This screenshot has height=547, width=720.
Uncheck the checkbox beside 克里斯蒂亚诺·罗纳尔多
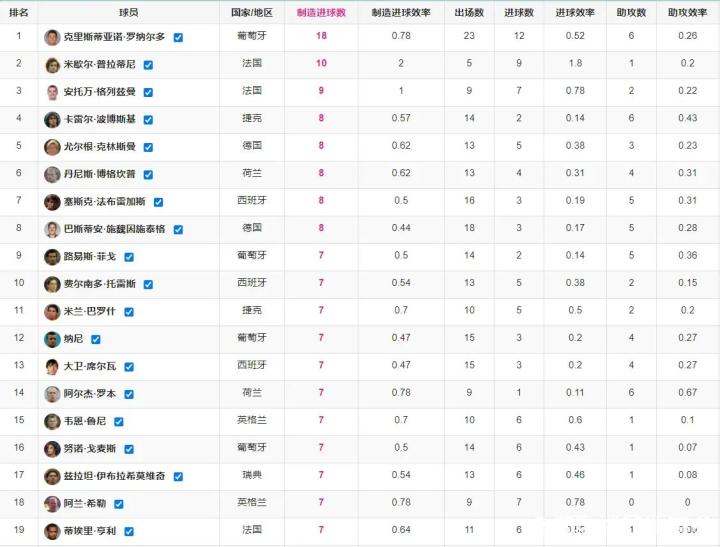pyautogui.click(x=178, y=37)
